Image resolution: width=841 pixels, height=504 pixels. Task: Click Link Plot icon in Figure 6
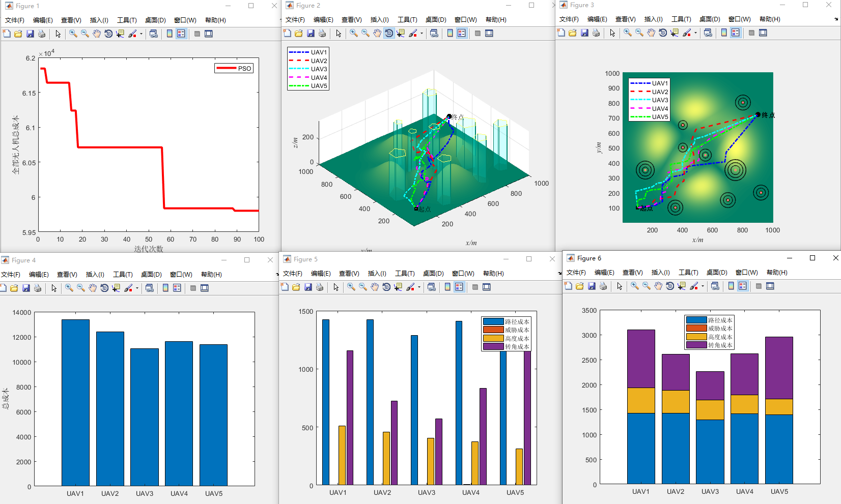click(715, 286)
